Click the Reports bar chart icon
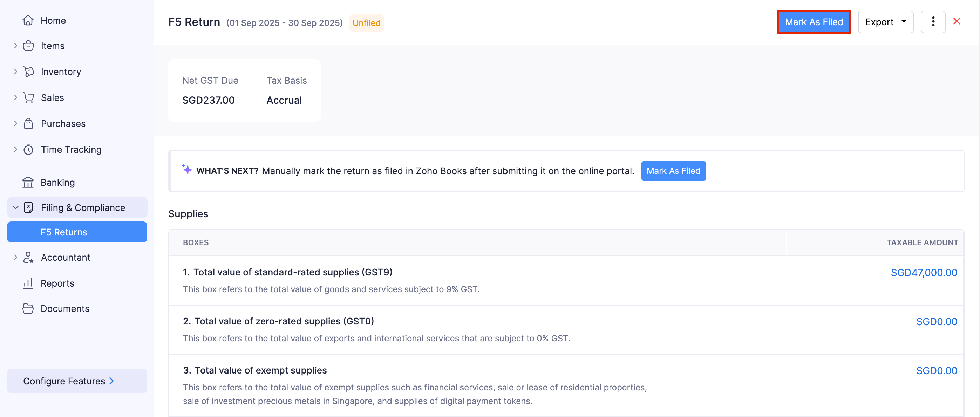980x417 pixels. [x=28, y=283]
